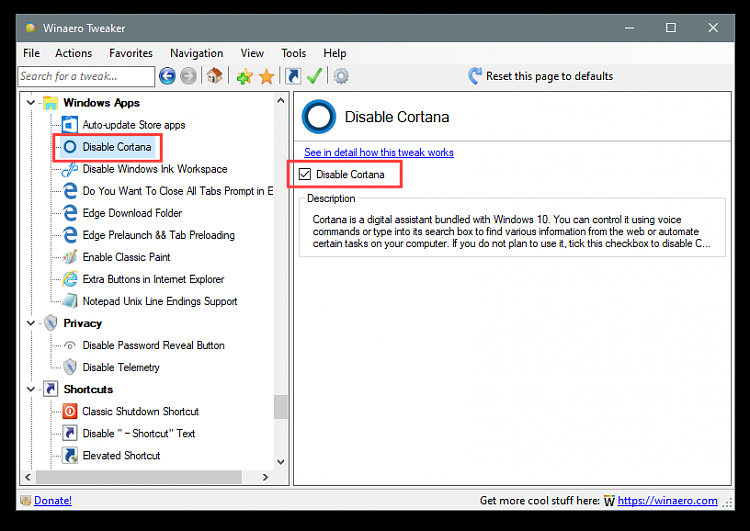Image resolution: width=750 pixels, height=531 pixels.
Task: Click the Edge icon beside Edge Download Folder
Action: point(70,213)
